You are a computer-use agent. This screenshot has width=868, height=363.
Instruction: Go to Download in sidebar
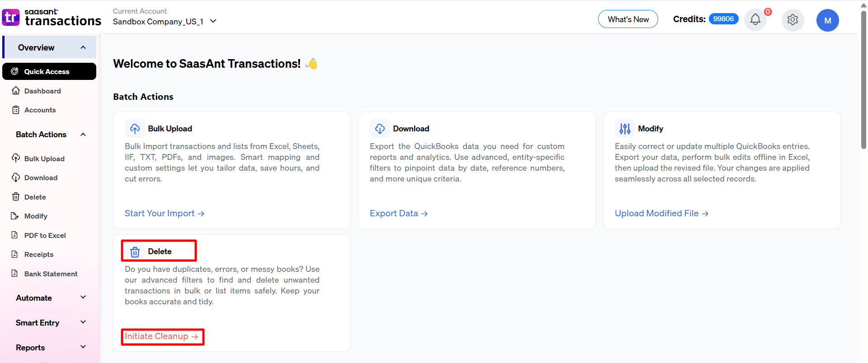click(41, 177)
